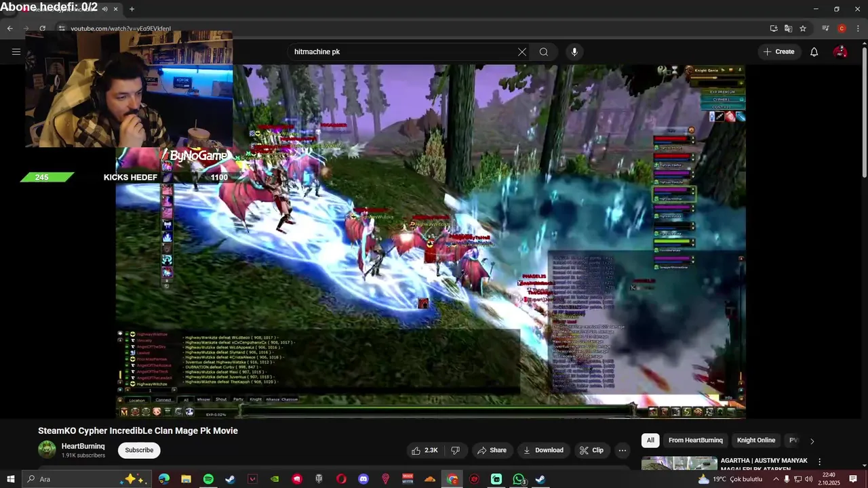The height and width of the screenshot is (488, 868).
Task: Open HeartBurninq channel name link
Action: pos(83,446)
